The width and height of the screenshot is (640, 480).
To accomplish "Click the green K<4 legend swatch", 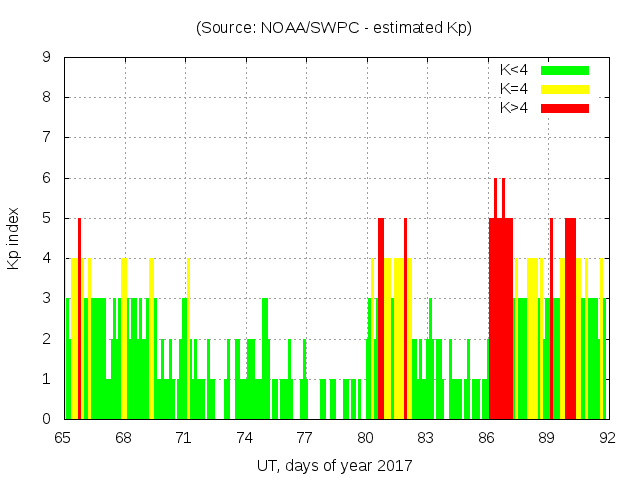I will 565,70.
